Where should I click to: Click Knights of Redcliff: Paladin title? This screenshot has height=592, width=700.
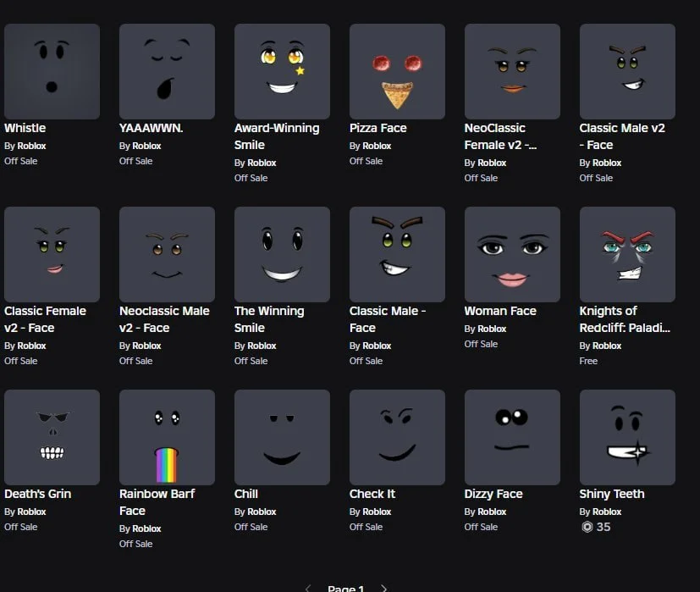(x=624, y=319)
